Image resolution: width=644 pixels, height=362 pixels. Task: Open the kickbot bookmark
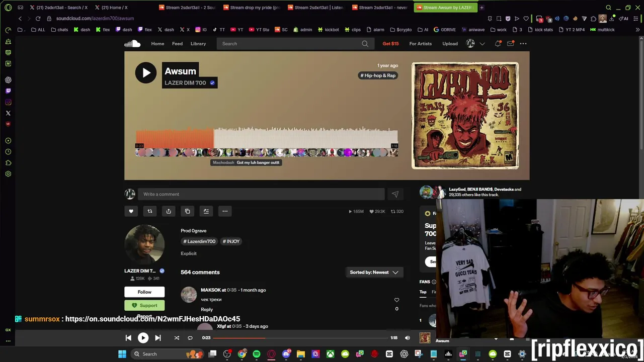pyautogui.click(x=328, y=30)
